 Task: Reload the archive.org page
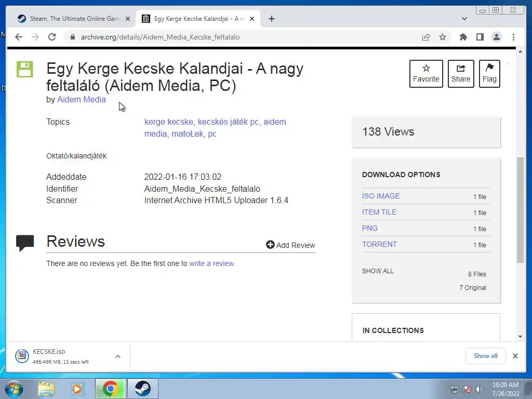[52, 37]
